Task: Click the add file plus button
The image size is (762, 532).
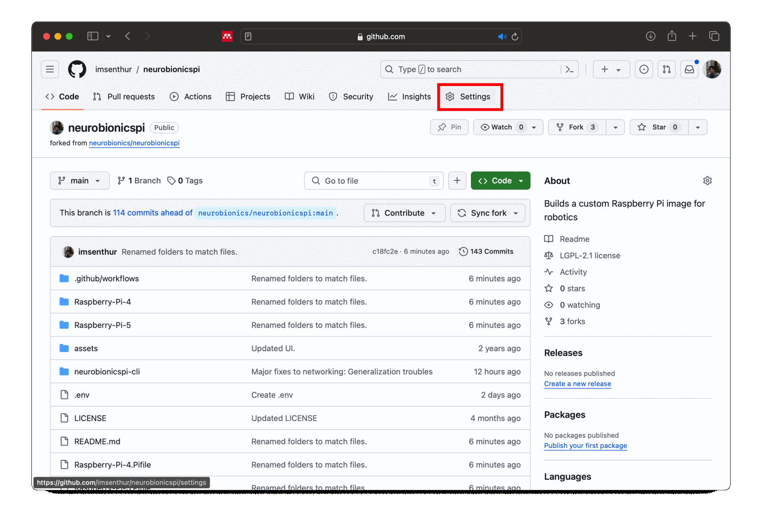Action: pyautogui.click(x=457, y=181)
